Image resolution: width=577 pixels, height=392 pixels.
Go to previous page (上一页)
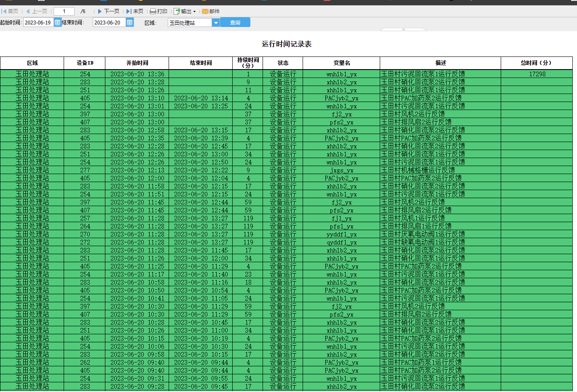pos(37,11)
